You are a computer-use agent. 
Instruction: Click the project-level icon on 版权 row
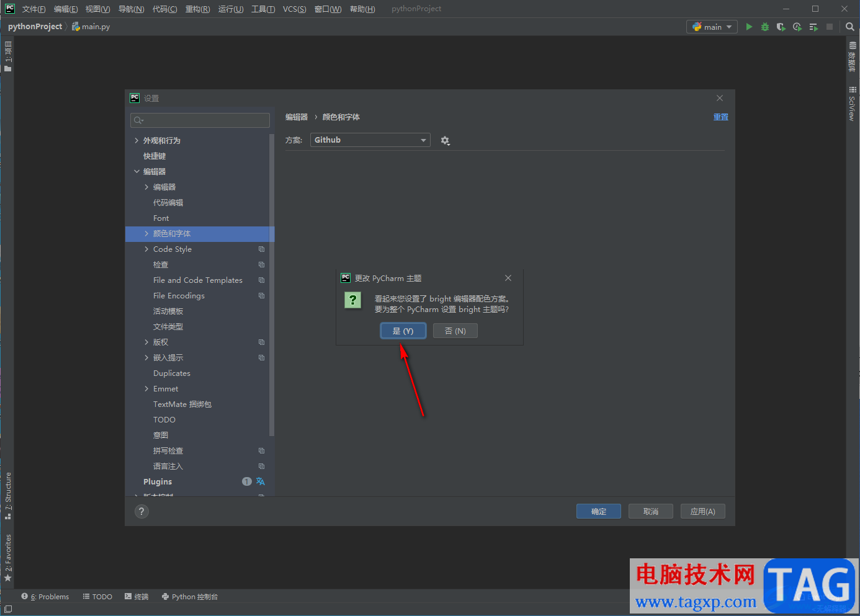click(x=261, y=342)
